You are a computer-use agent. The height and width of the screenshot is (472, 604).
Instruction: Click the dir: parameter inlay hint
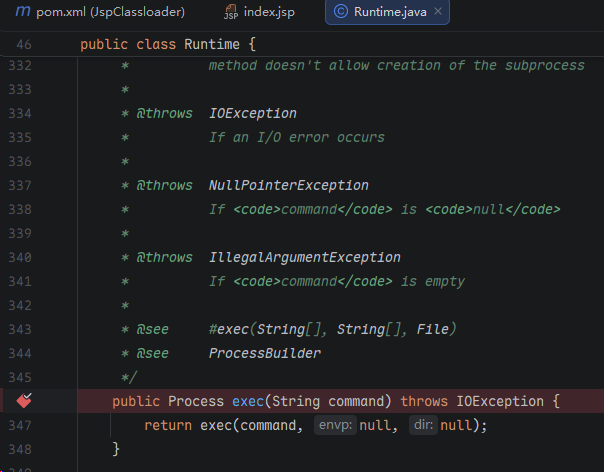coord(423,425)
